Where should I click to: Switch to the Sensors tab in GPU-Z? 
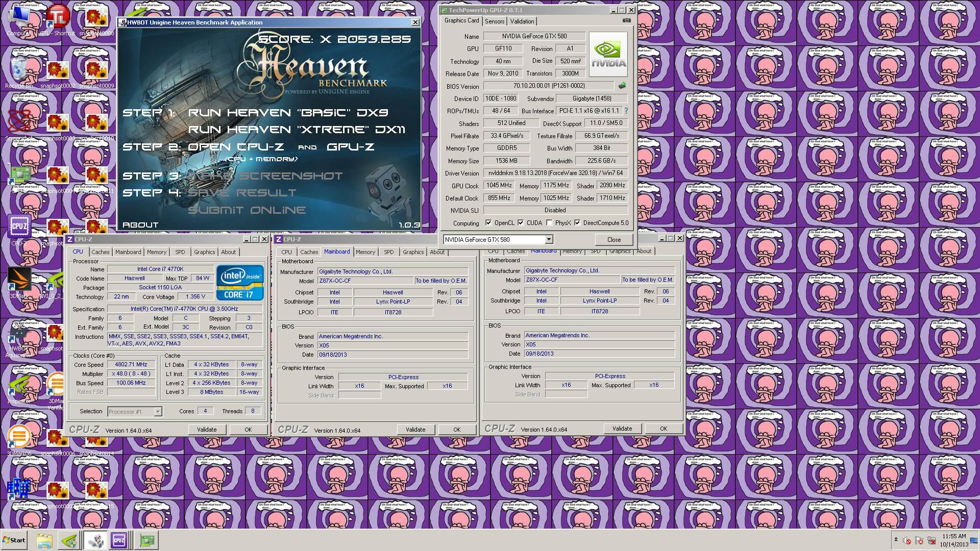(x=495, y=21)
